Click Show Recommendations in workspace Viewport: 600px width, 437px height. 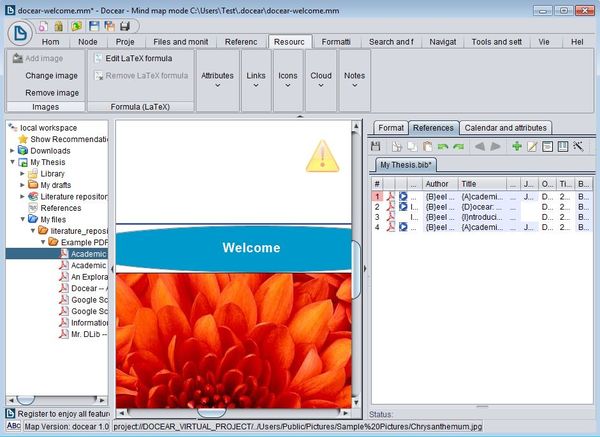pos(63,139)
